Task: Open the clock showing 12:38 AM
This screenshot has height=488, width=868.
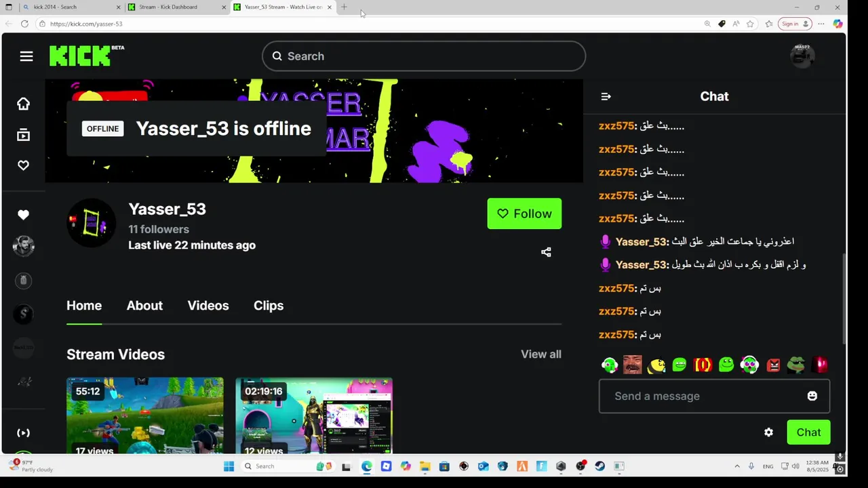Action: pos(817,466)
